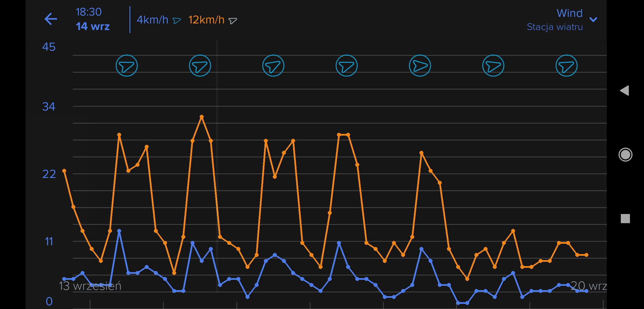Tap the blue back arrow
Image resolution: width=644 pixels, height=309 pixels.
click(x=51, y=19)
